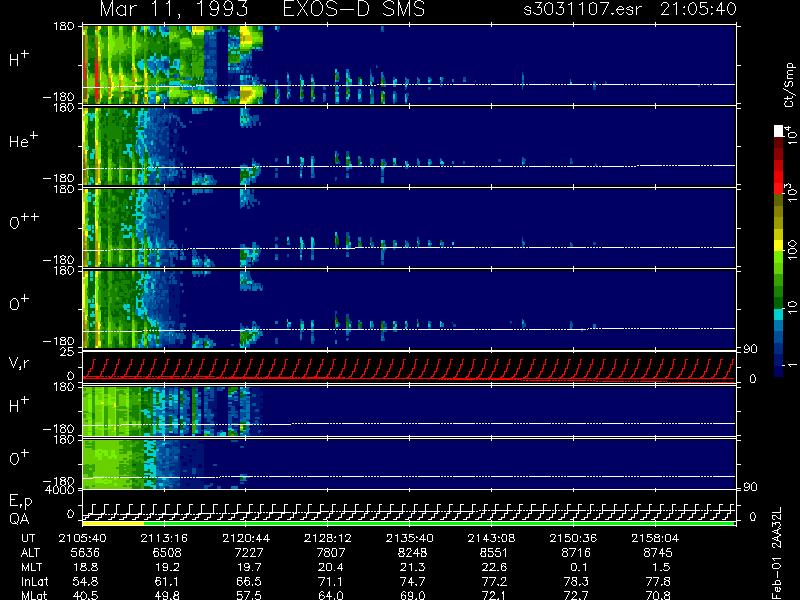Image resolution: width=800 pixels, height=600 pixels.
Task: Select the file name "s3031107.esr"
Action: (x=583, y=9)
